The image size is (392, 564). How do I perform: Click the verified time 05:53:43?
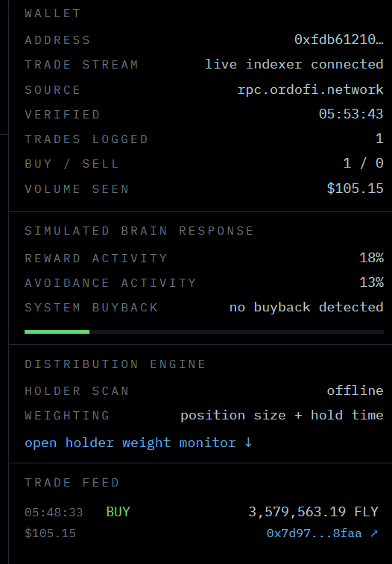click(x=351, y=114)
